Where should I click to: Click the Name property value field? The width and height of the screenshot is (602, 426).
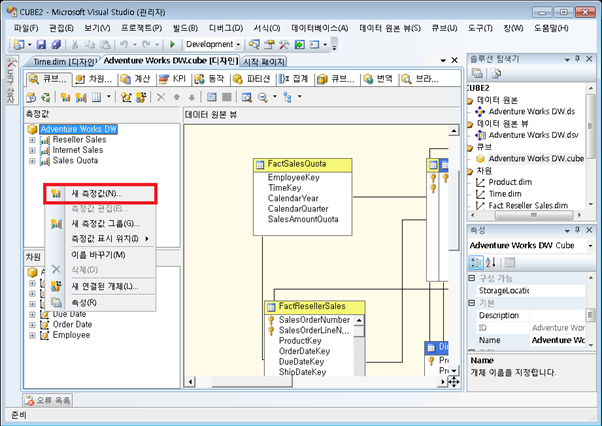click(557, 340)
